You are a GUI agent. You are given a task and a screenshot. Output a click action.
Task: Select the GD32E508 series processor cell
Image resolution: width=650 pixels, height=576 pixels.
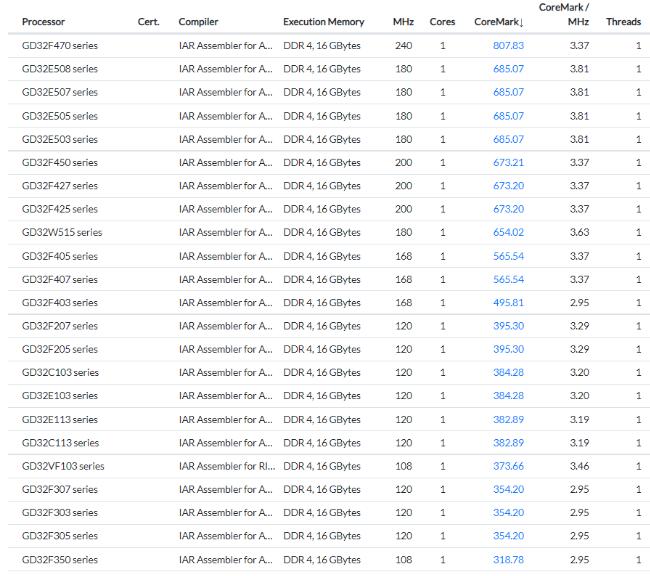(x=60, y=69)
